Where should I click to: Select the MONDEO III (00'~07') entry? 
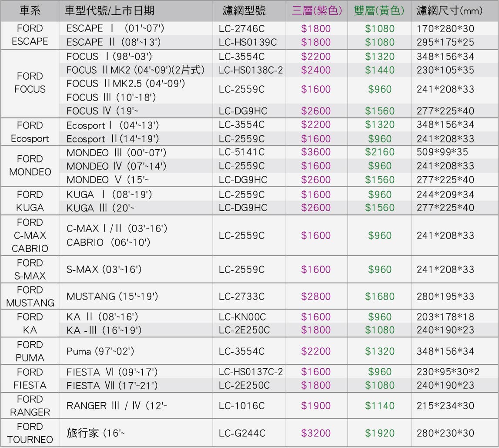(x=116, y=153)
